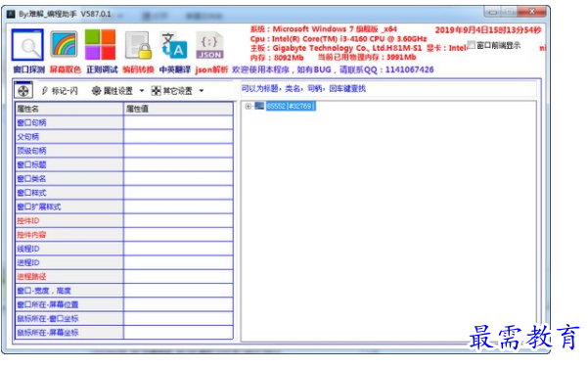Screen dimensions: 588x368
Task: Select the 窗口样式 row
Action: click(124, 193)
